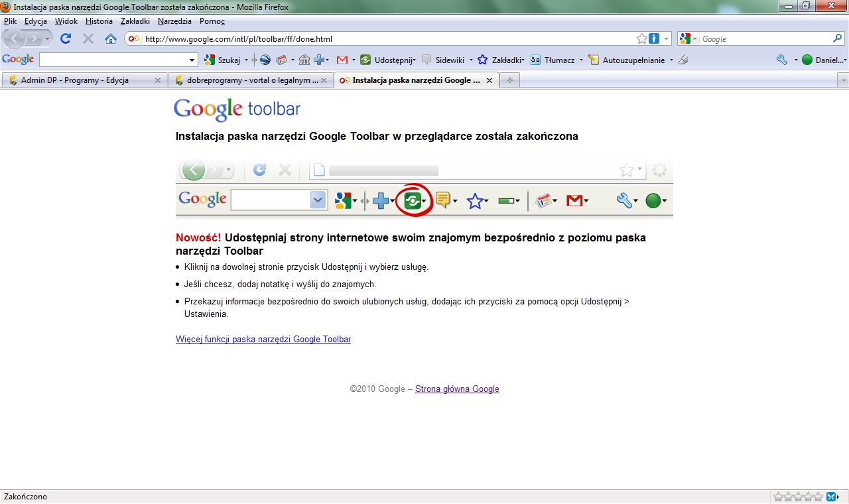The height and width of the screenshot is (504, 849).
Task: Go back with the browser Back arrow
Action: pos(15,38)
